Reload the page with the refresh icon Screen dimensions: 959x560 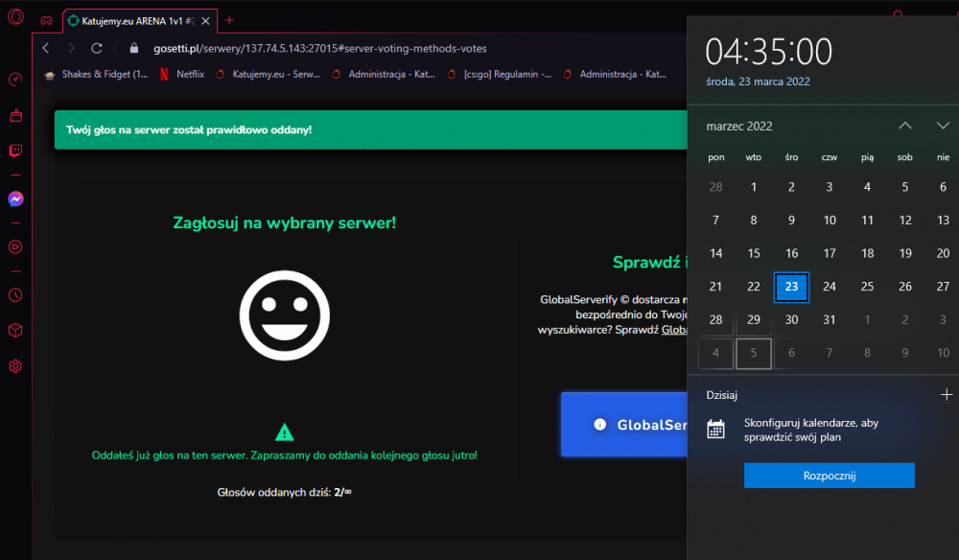point(97,48)
